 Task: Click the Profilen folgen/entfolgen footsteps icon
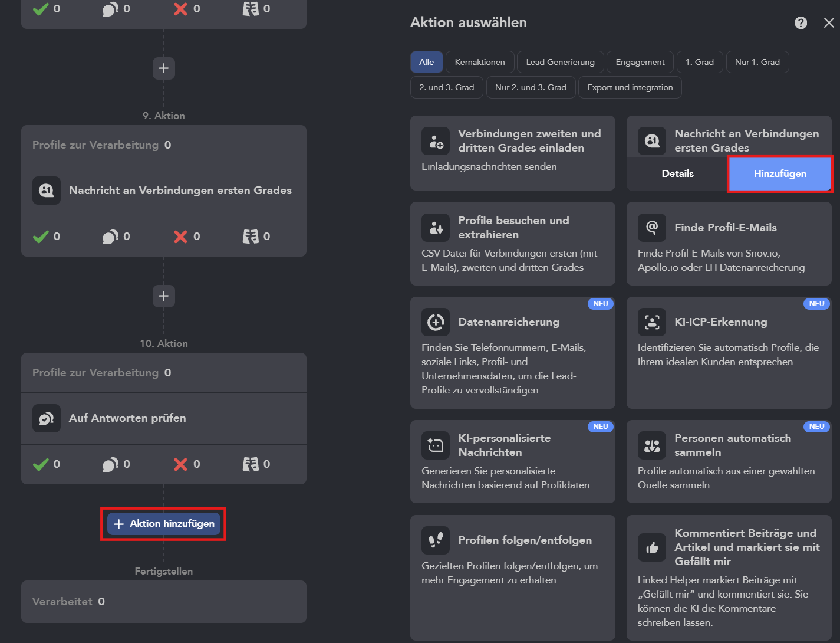click(436, 540)
